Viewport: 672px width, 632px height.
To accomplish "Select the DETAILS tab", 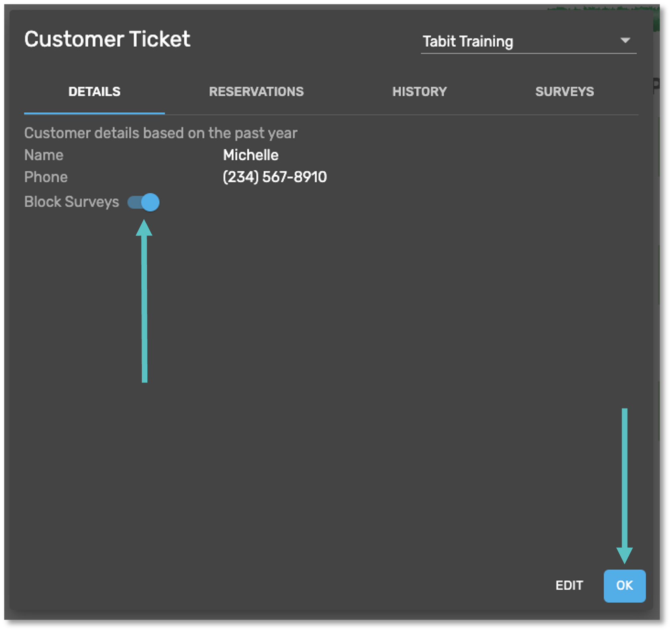I will click(94, 92).
